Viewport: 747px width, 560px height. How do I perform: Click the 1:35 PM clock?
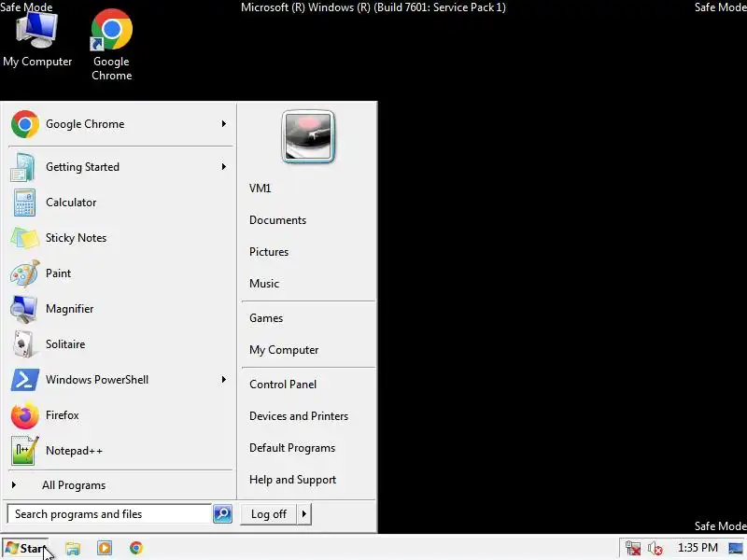coord(698,548)
